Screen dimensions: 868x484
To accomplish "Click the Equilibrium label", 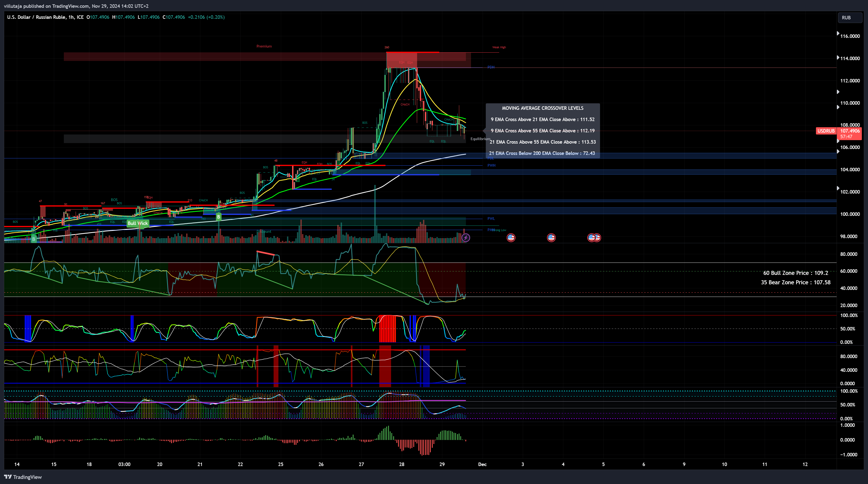I will pyautogui.click(x=480, y=139).
